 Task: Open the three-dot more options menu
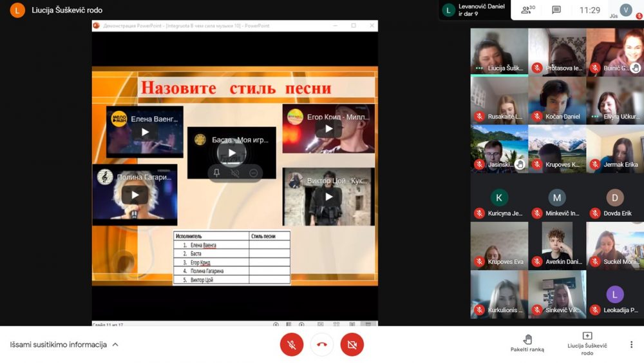pyautogui.click(x=631, y=344)
